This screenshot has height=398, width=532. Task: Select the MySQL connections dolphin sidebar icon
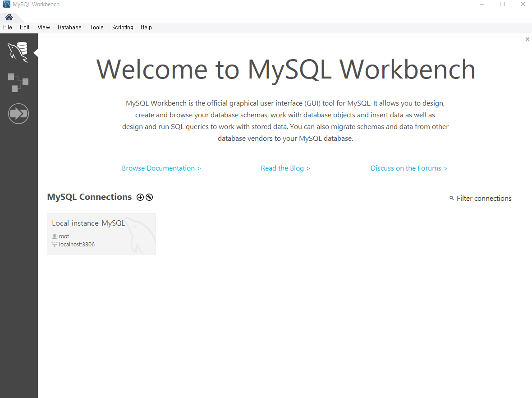(18, 52)
